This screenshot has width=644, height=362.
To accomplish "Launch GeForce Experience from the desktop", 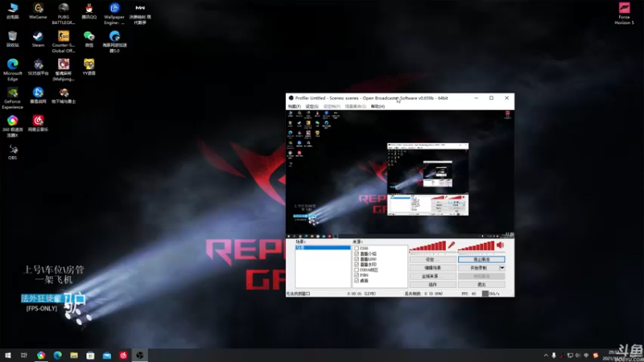I will (12, 98).
